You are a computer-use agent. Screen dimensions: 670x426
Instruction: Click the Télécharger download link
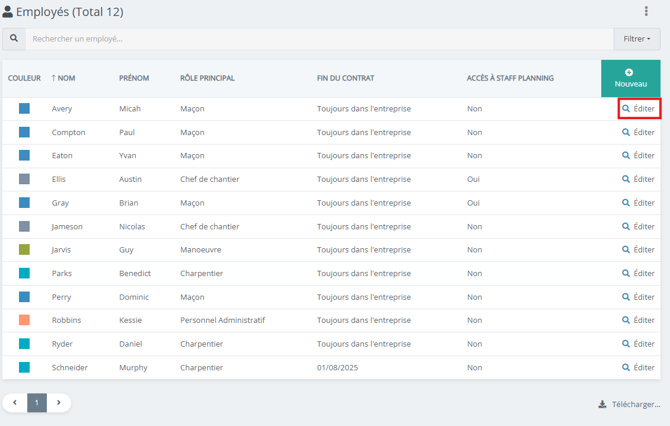629,404
